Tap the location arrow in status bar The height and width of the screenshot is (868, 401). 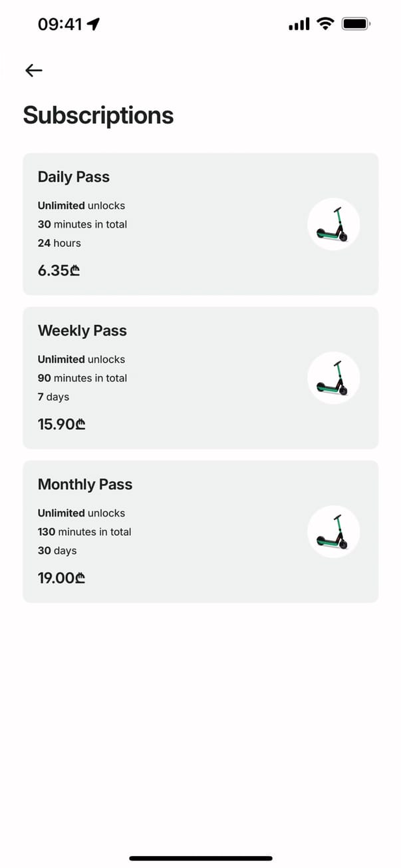[x=93, y=25]
